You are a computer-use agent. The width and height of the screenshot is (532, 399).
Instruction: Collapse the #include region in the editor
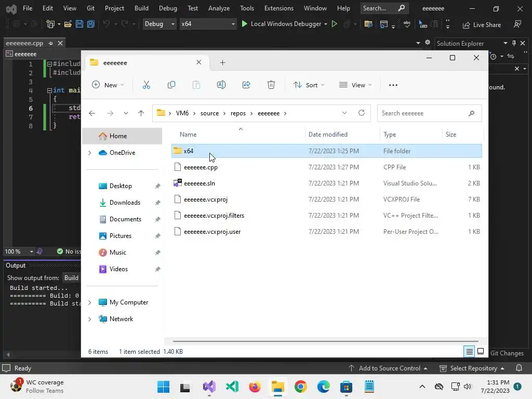49,64
